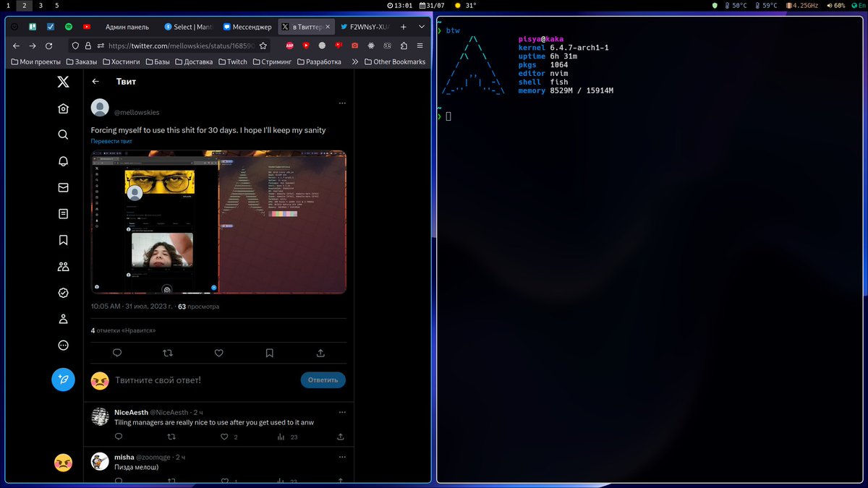Click the Ответить button
This screenshot has width=868, height=488.
[323, 380]
